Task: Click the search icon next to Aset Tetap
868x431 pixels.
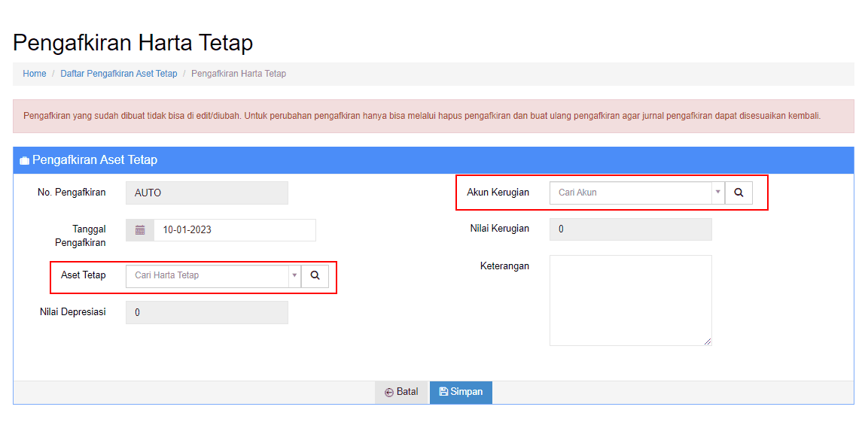Action: point(315,275)
